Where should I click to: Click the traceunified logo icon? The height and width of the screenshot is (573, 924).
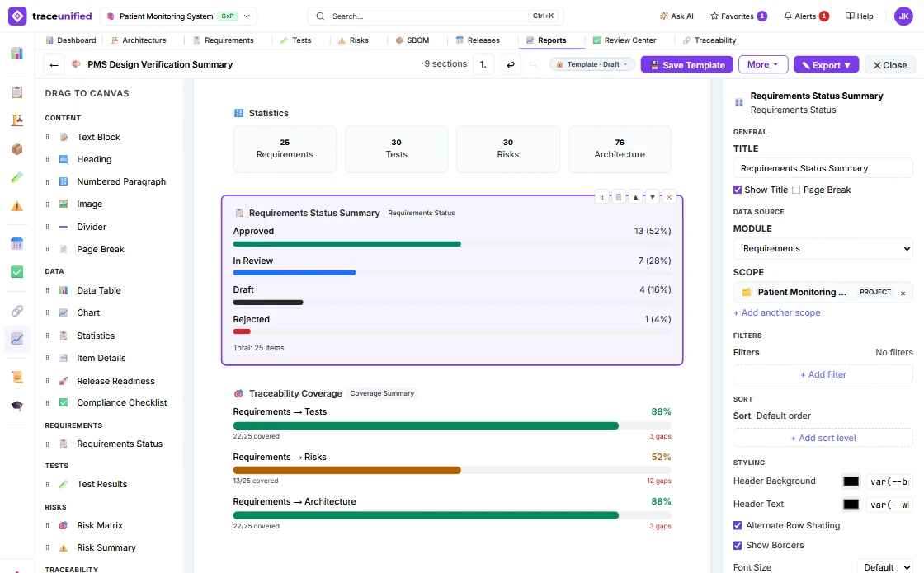[17, 16]
